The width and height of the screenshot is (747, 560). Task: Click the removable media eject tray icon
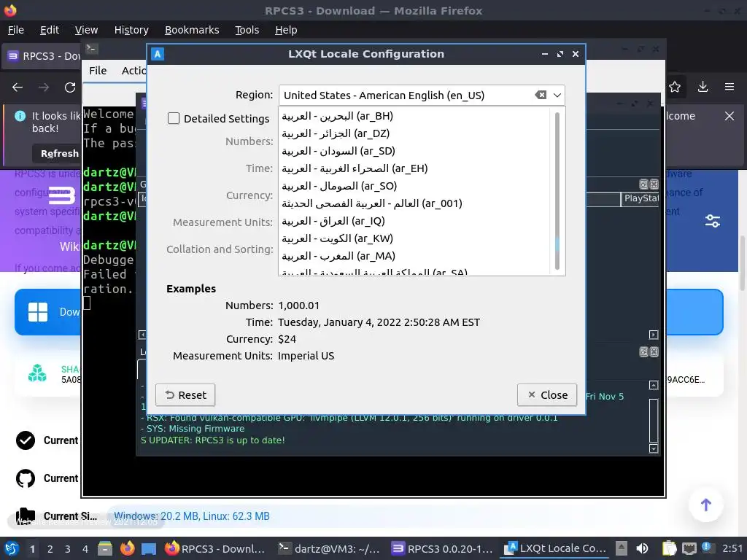[x=621, y=548]
